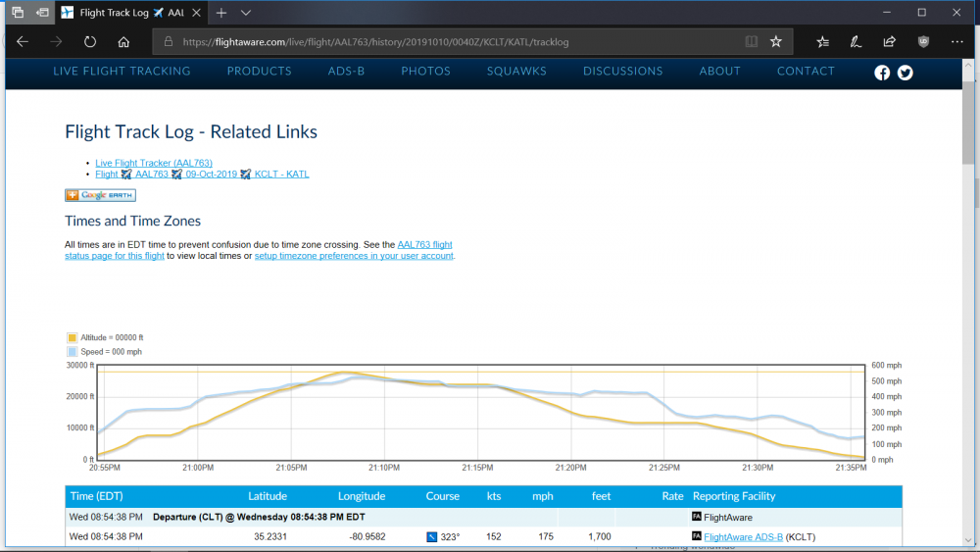Open uBlock shield extension icon
The height and width of the screenshot is (552, 980).
[x=923, y=42]
